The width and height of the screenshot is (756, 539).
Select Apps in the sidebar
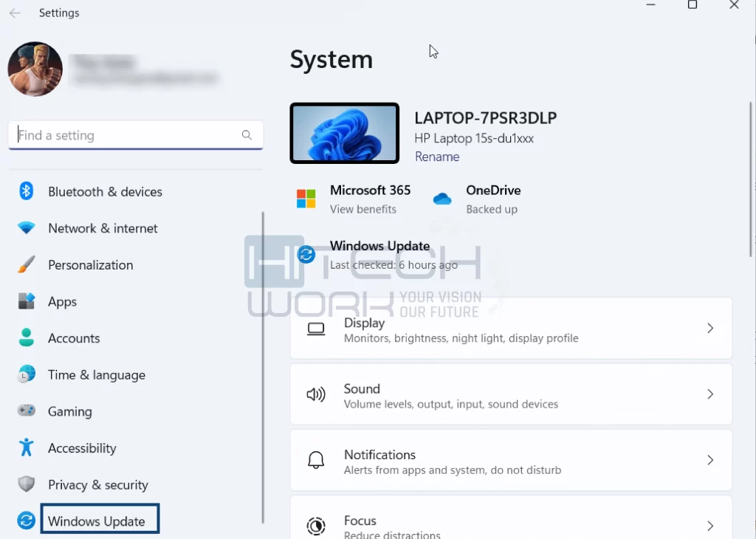(x=62, y=301)
